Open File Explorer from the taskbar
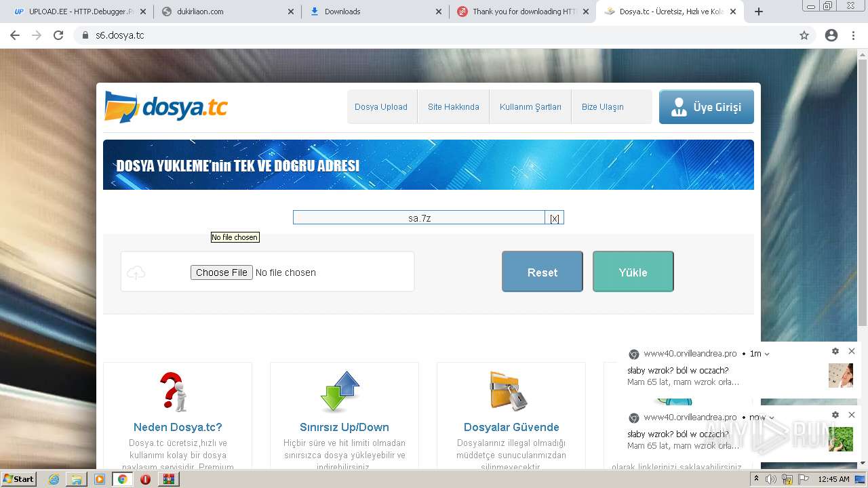868x488 pixels. tap(77, 479)
